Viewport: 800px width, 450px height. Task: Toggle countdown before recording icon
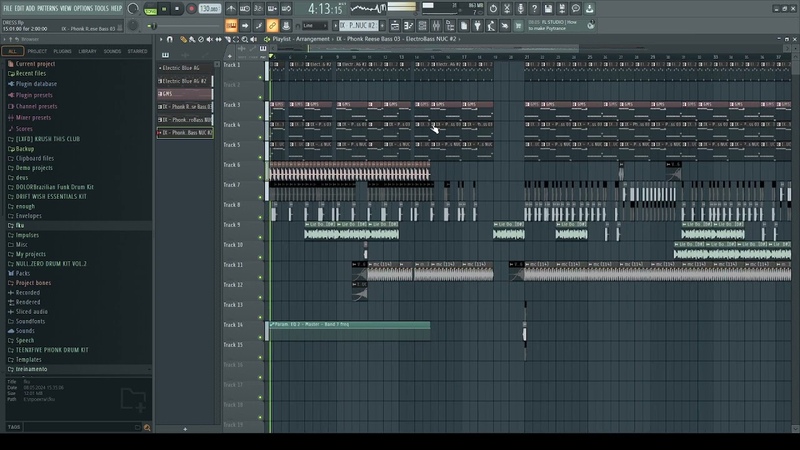tap(259, 9)
